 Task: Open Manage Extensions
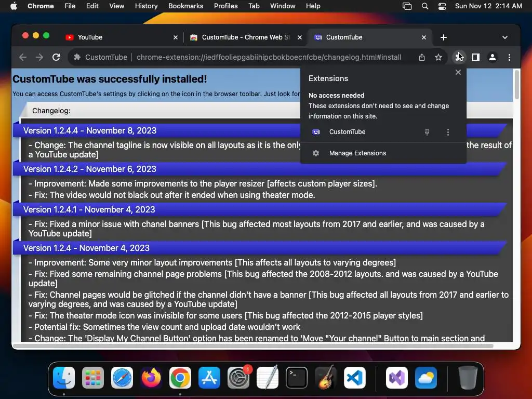point(383,153)
